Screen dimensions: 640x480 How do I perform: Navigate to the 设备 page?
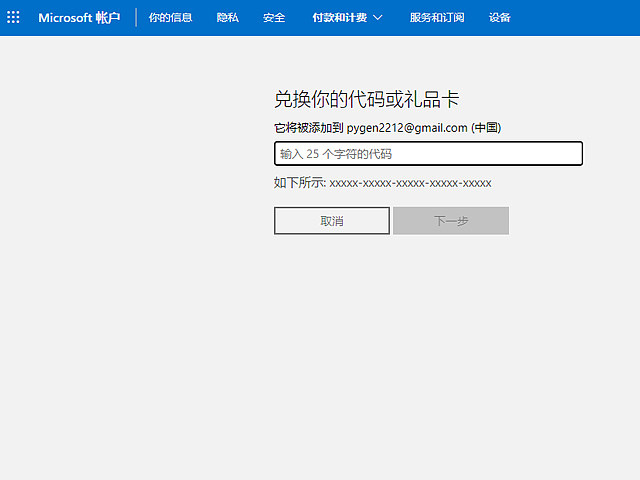500,18
